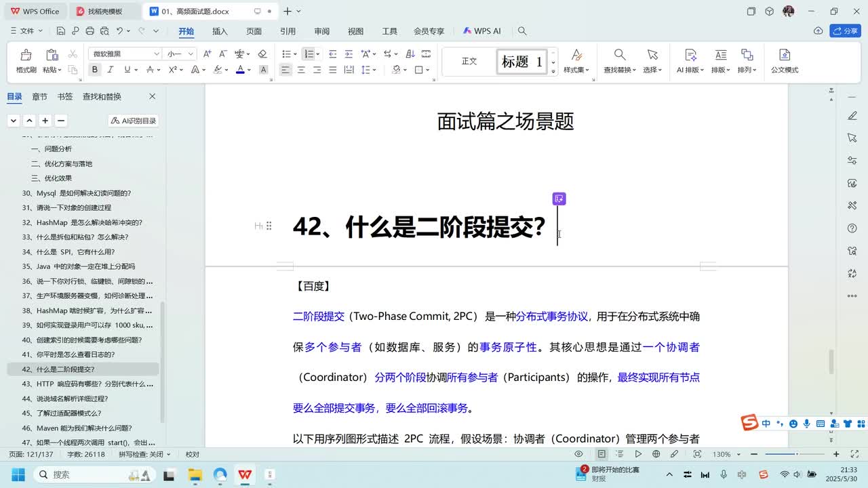Open Find and Replace (查找替换)
This screenshot has height=488, width=868.
[620, 61]
